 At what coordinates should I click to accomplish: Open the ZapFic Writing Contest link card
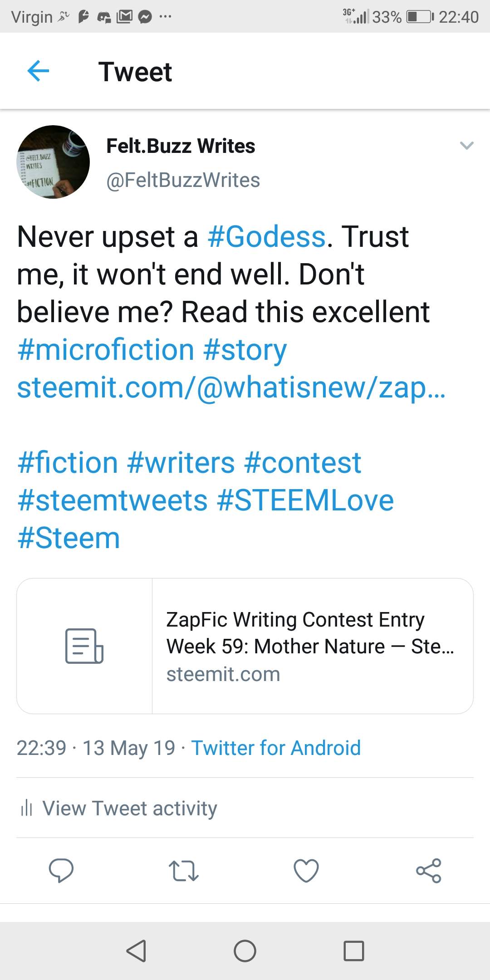pyautogui.click(x=245, y=646)
